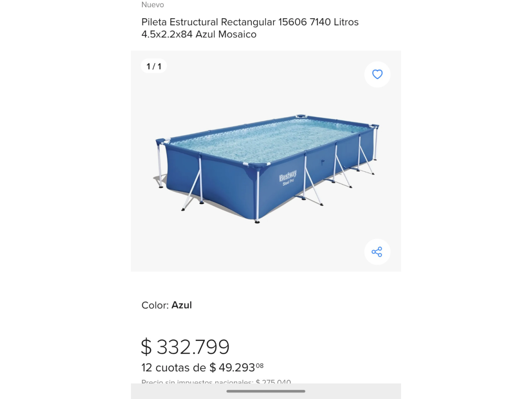532x399 pixels.
Task: Click the Pileta Estructural Rectangular title line
Action: coord(250,22)
